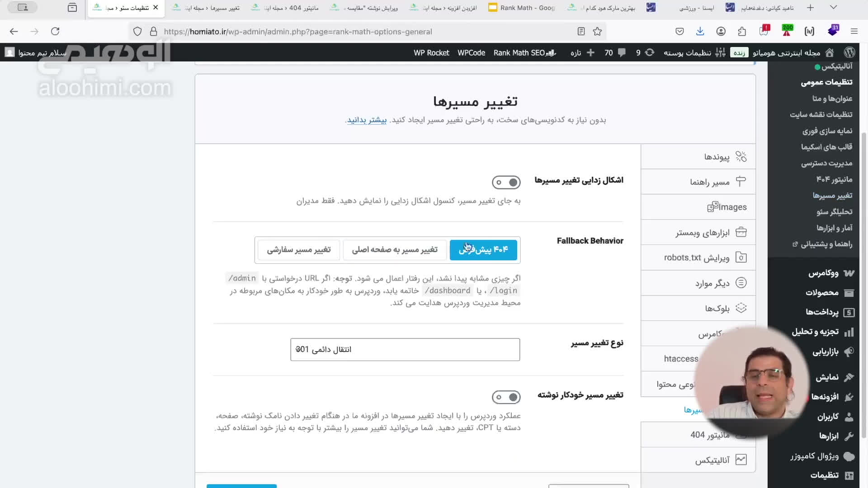This screenshot has width=868, height=488.
Task: Switch to the 'مانیتور 404' browser tab
Action: (x=285, y=8)
